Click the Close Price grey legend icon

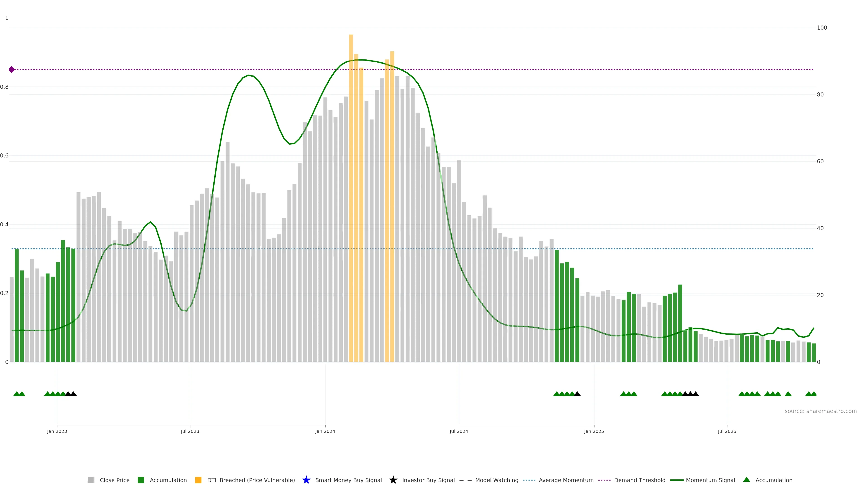(91, 480)
